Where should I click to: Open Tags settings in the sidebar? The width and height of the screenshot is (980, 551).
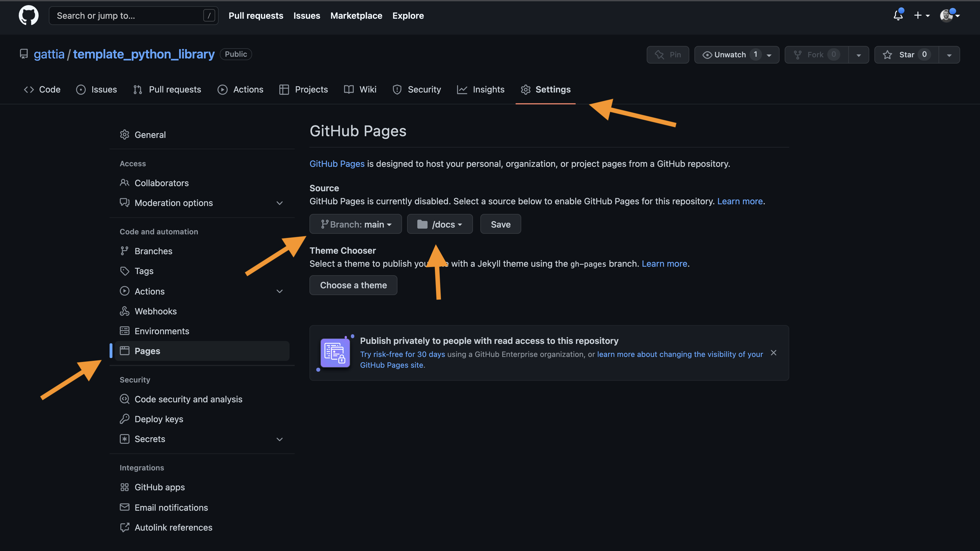tap(144, 271)
